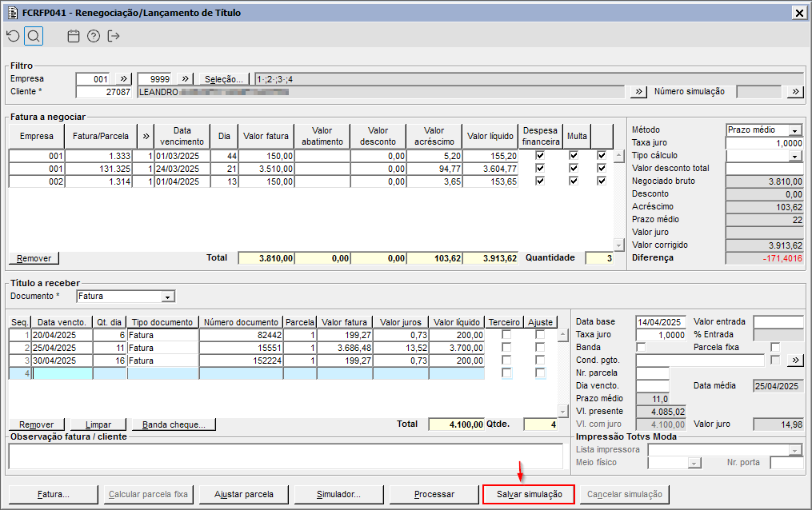Expand the Tipo cálculo dropdown
This screenshot has height=510, width=812.
point(794,156)
